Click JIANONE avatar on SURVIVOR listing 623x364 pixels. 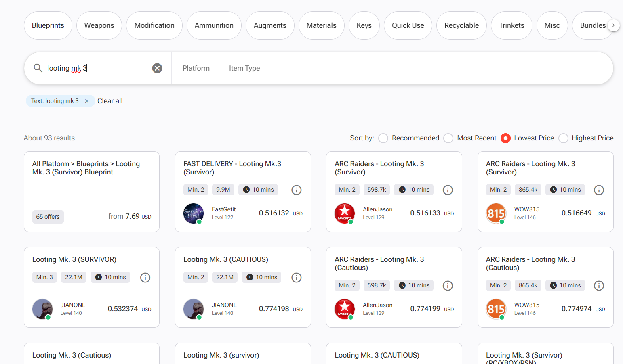pos(42,309)
